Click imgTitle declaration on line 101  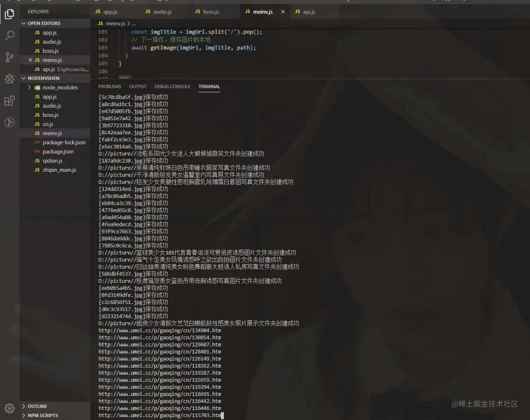[x=163, y=32]
